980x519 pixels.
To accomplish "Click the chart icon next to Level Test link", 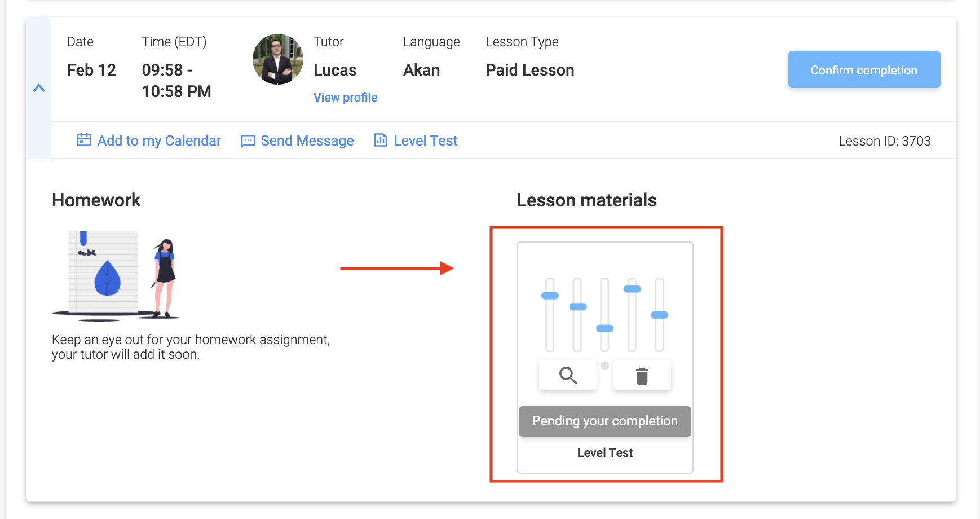I will (x=381, y=140).
